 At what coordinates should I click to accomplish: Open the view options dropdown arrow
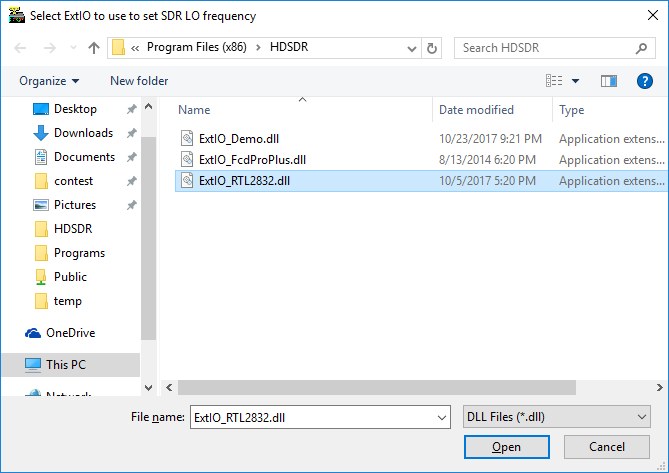pyautogui.click(x=575, y=81)
